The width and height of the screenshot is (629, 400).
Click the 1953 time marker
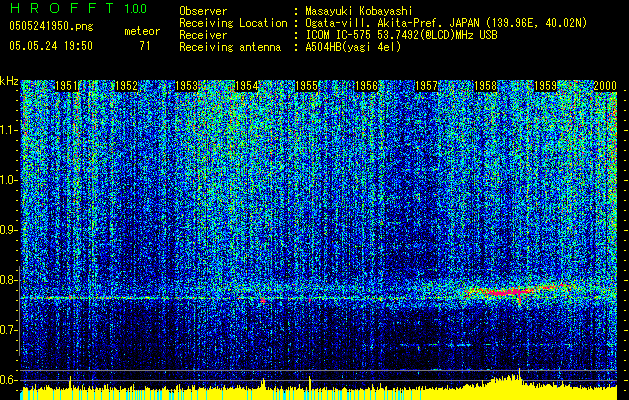coord(187,86)
